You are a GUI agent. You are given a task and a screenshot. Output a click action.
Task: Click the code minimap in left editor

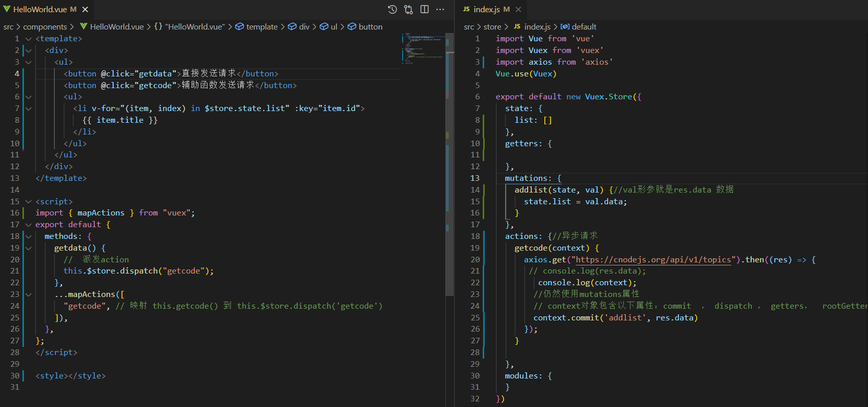point(423,49)
